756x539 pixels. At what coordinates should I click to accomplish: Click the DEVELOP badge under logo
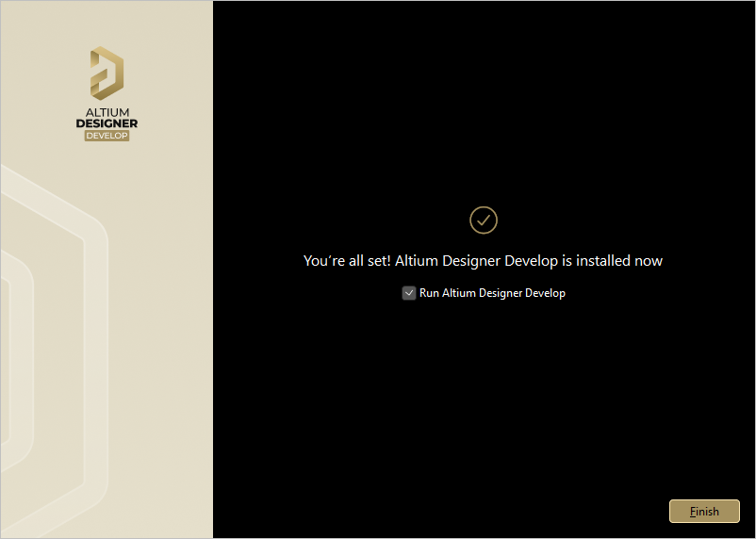coord(107,136)
